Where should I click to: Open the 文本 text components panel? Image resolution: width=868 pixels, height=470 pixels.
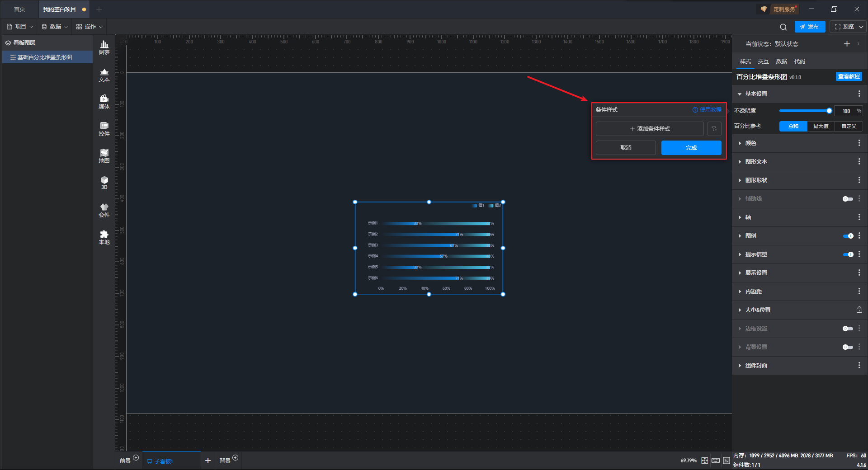point(104,75)
